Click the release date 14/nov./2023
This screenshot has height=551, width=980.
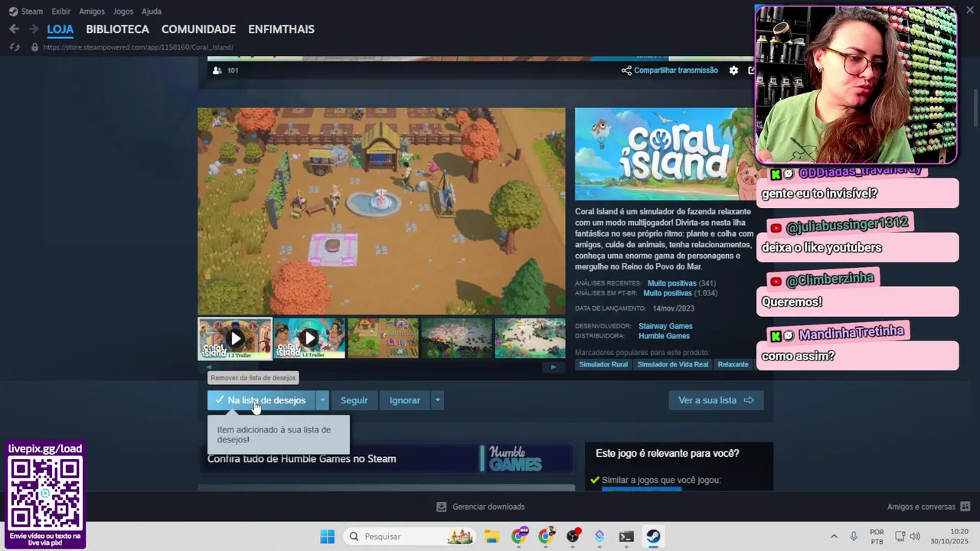(673, 308)
